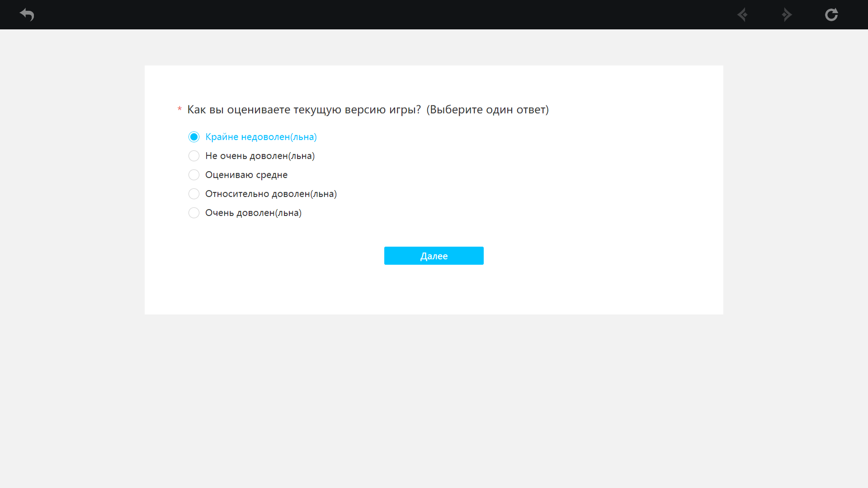Select the 'Не очень доволен(льна)' radio button
The width and height of the screenshot is (868, 488).
(194, 156)
